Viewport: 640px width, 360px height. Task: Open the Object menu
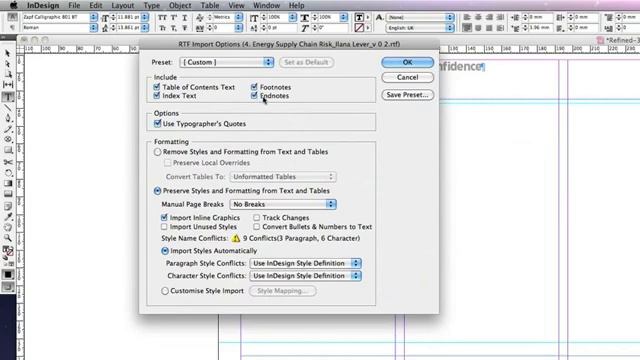click(x=180, y=6)
